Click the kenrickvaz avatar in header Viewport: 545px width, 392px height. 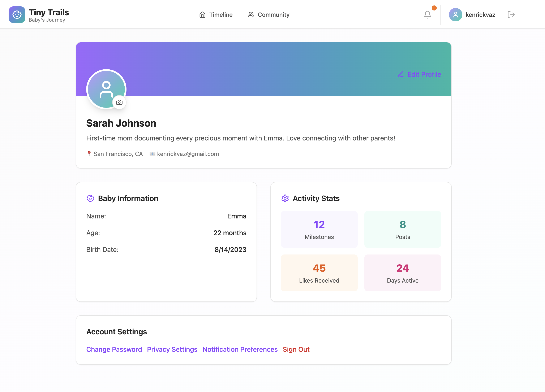455,15
